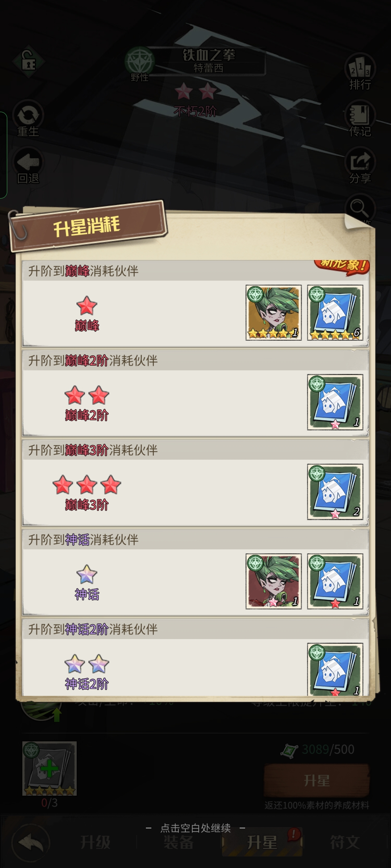Tap the material card in 巅峰2阶 row
Image resolution: width=391 pixels, height=868 pixels.
pyautogui.click(x=335, y=402)
